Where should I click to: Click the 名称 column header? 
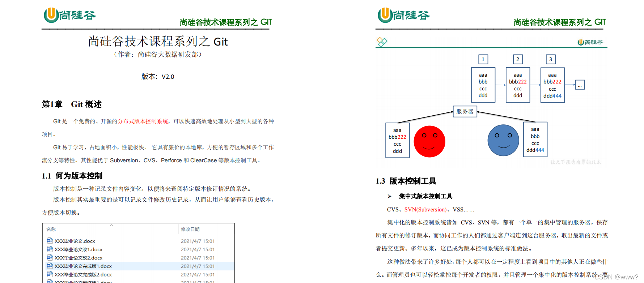point(51,230)
